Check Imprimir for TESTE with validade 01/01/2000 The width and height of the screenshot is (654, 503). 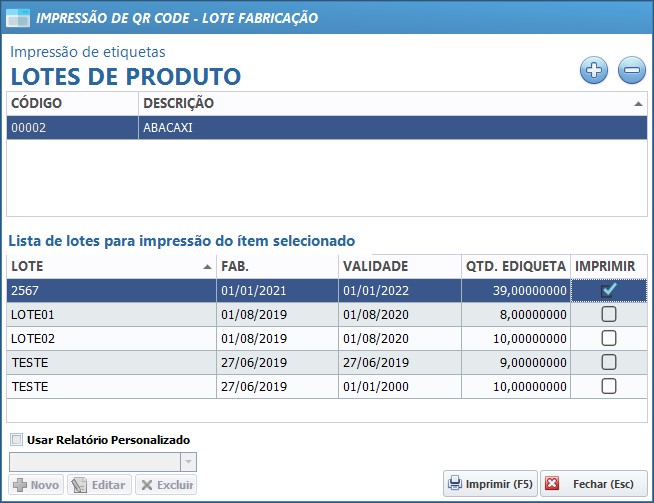click(x=609, y=386)
